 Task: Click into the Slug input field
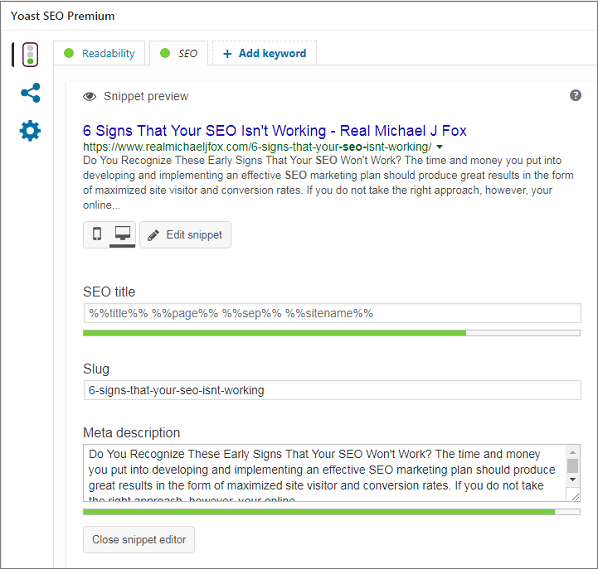[332, 390]
